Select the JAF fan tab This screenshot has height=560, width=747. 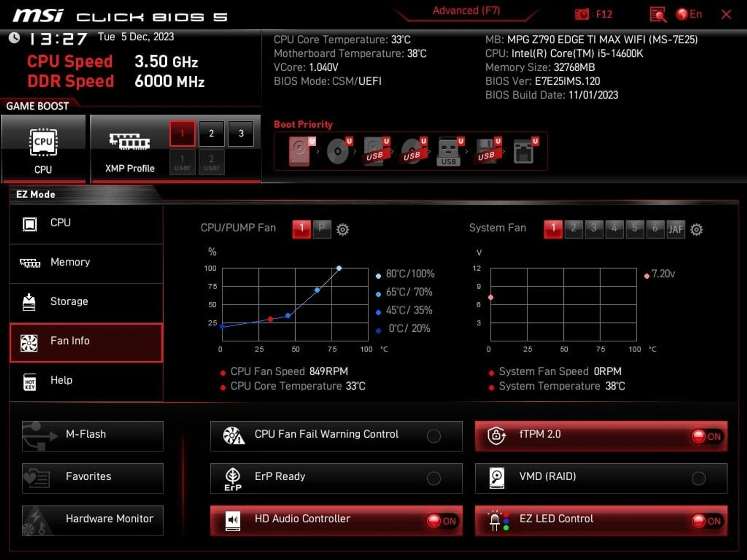tap(676, 229)
